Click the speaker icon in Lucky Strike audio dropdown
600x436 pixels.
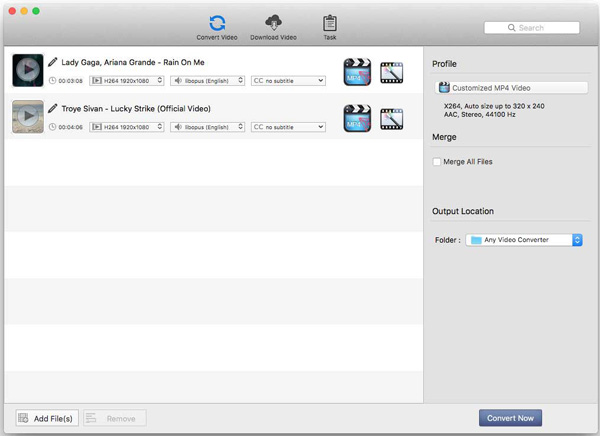click(x=178, y=127)
